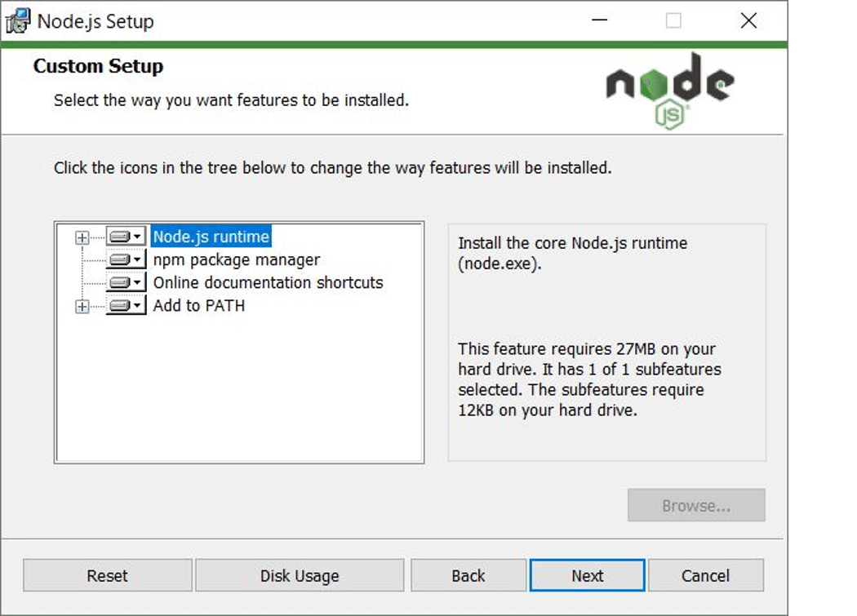Open the Disk Usage dialog

tap(300, 575)
